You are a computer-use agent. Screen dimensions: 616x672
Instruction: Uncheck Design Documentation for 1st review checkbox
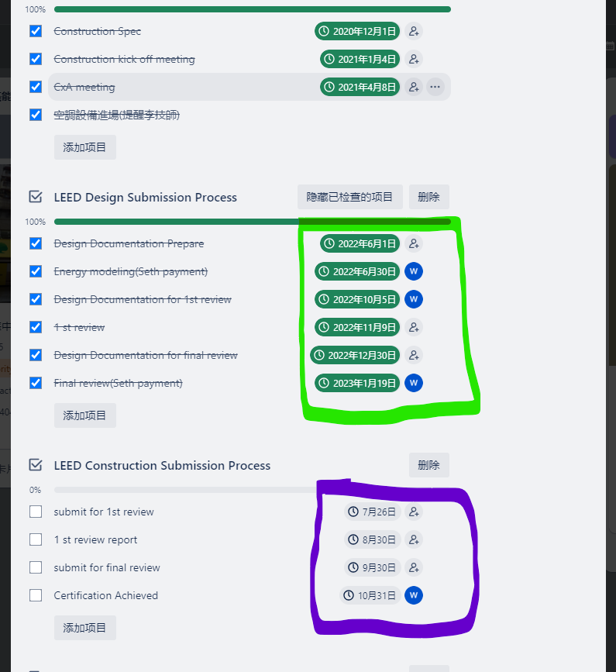click(36, 299)
